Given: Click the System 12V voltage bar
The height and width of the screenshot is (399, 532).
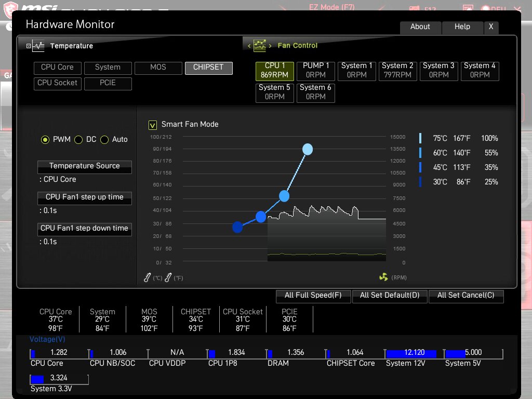Looking at the screenshot, I should point(414,353).
